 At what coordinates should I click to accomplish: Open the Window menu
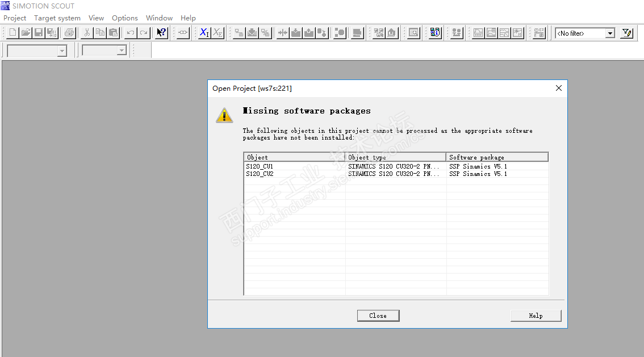159,18
